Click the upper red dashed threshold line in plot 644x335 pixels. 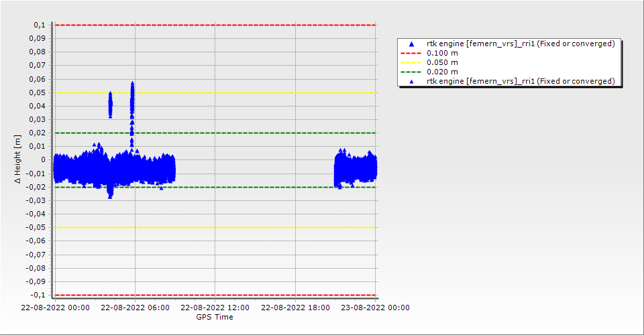[x=215, y=25]
